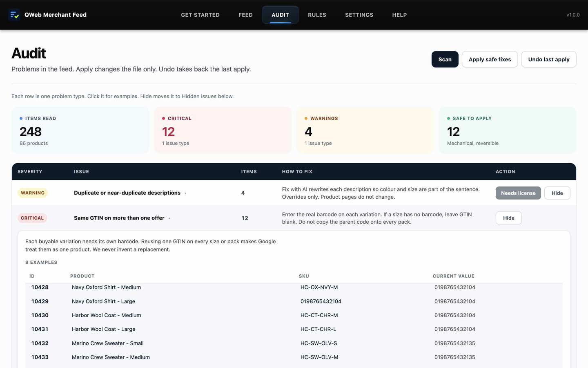The image size is (588, 368).
Task: Click example ID 10431
Action: tap(40, 329)
